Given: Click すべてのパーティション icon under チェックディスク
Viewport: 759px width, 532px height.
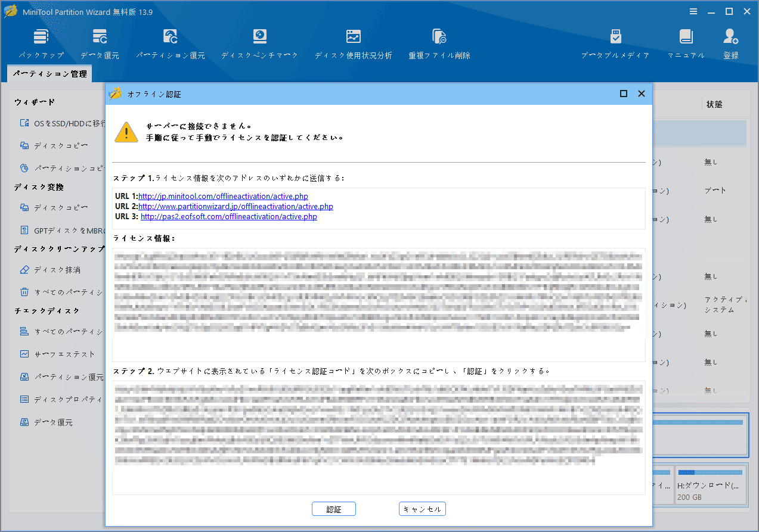Looking at the screenshot, I should (x=24, y=331).
